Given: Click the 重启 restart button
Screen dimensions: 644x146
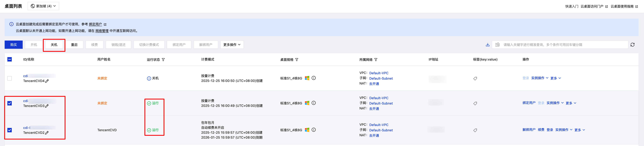Looking at the screenshot, I should tap(74, 45).
